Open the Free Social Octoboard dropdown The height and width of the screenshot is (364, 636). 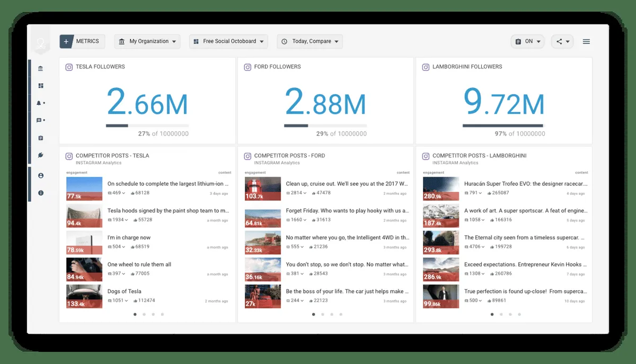click(228, 41)
